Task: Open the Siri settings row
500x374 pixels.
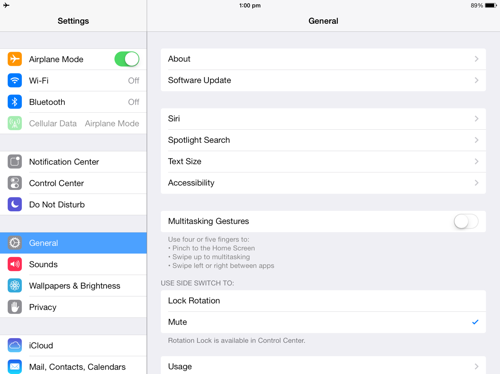Action: coord(323,119)
